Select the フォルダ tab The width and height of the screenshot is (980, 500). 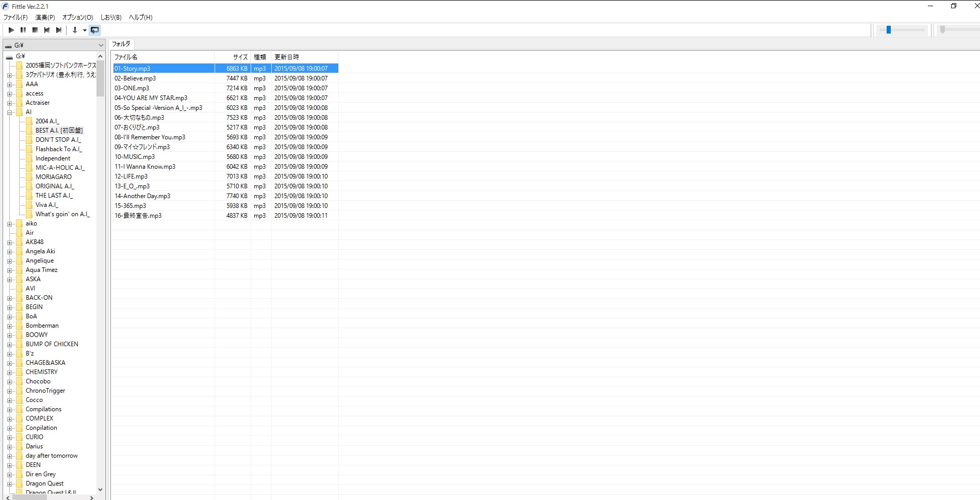(121, 44)
